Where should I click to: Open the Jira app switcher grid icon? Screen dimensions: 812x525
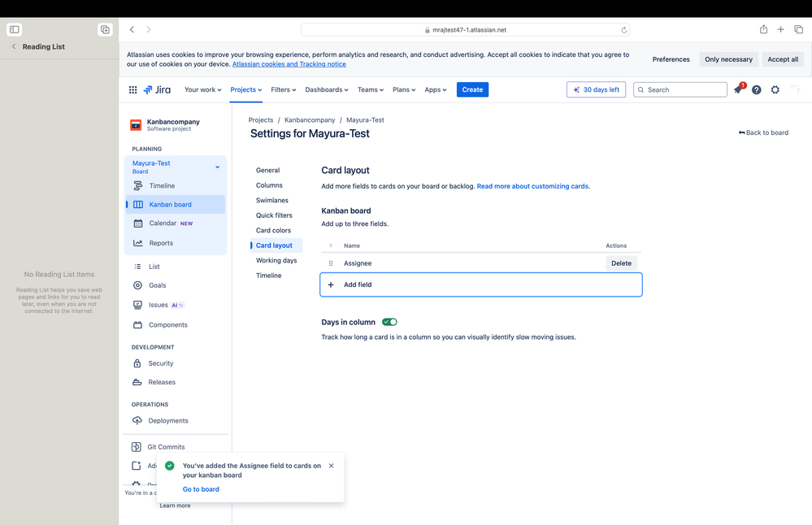(x=132, y=89)
